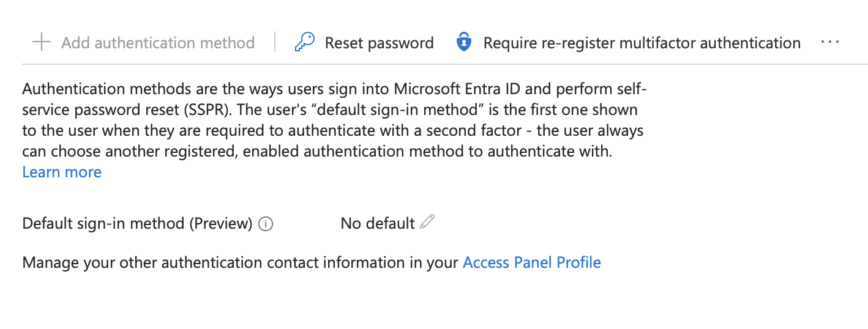This screenshot has width=868, height=329.
Task: Choose Require re-register multifactor authentication
Action: [642, 43]
